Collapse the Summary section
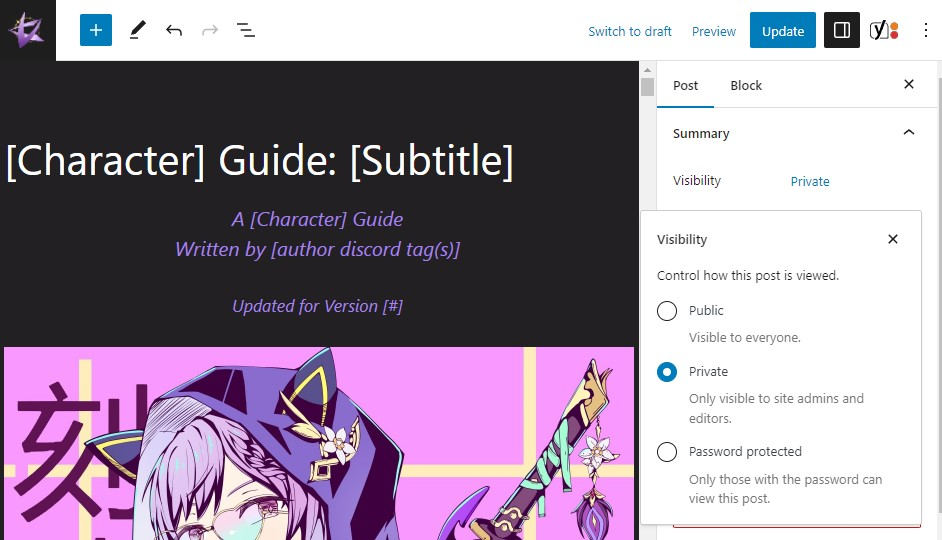This screenshot has height=540, width=942. click(908, 133)
